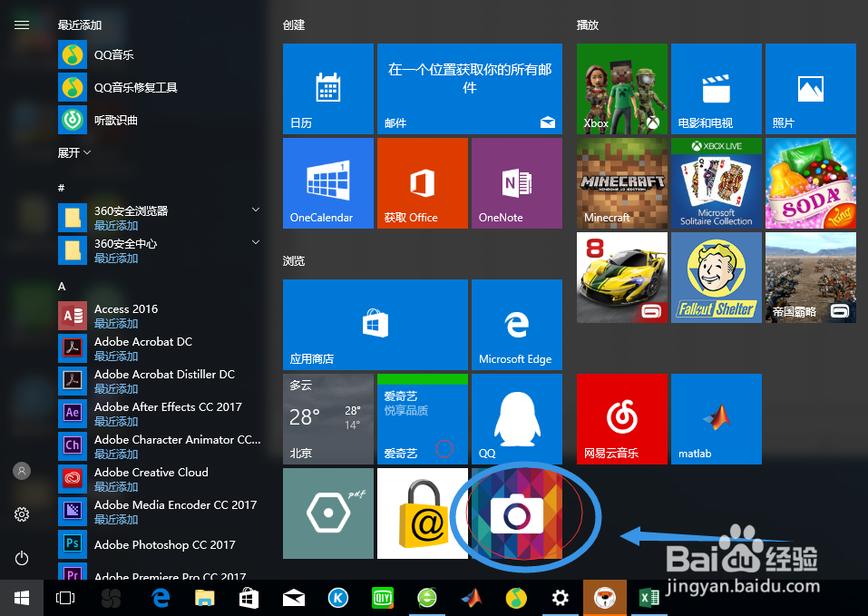Open the Xbox tile

click(622, 89)
